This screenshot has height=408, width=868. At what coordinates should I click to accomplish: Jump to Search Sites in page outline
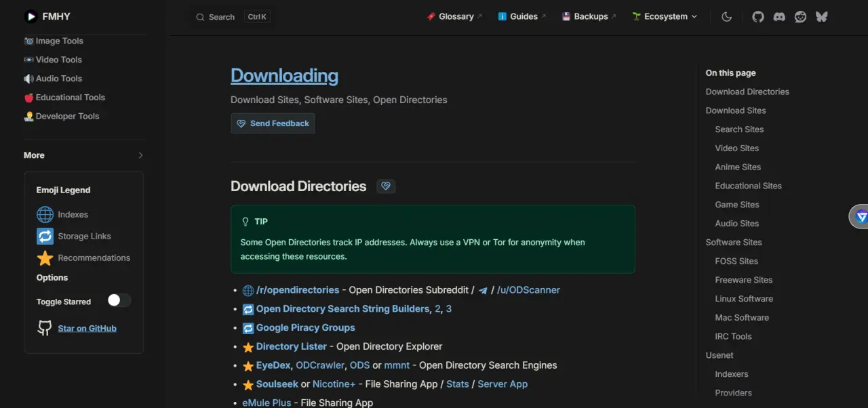739,129
